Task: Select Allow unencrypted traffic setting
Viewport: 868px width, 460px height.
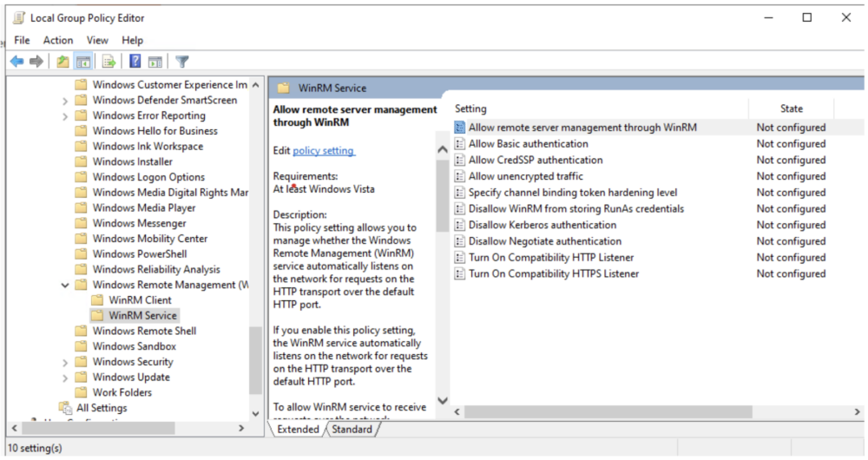Action: (525, 176)
